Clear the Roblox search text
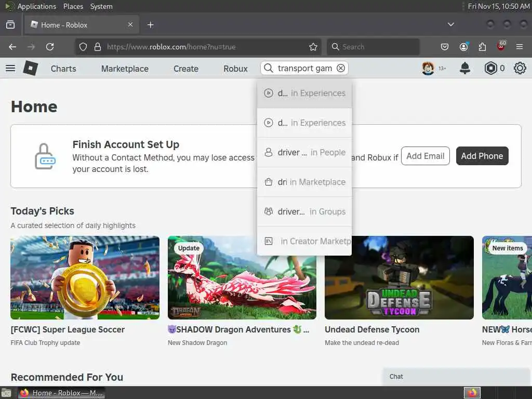532x399 pixels. pyautogui.click(x=341, y=68)
